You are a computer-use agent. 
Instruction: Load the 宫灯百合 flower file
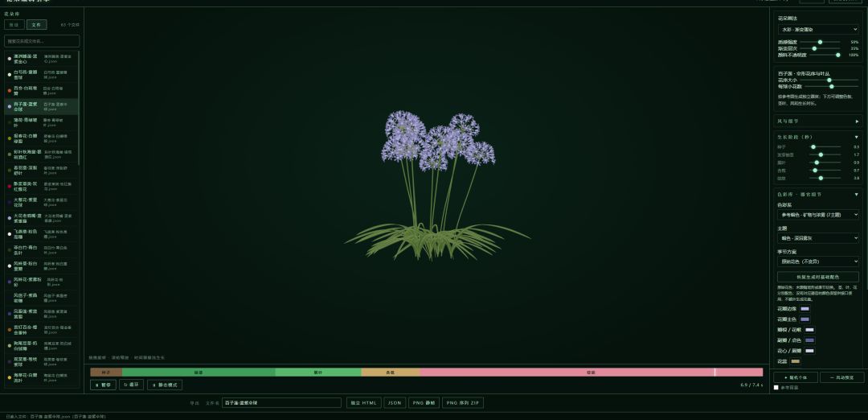point(42,330)
